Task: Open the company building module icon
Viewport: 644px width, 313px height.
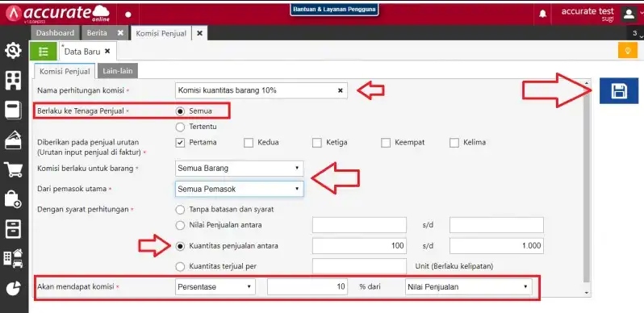Action: click(13, 81)
